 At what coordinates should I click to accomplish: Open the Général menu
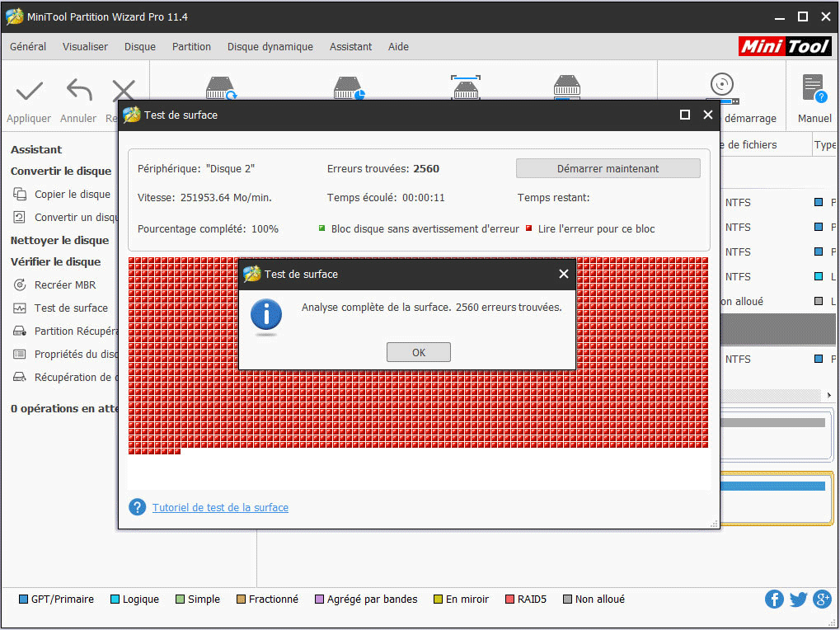[x=28, y=47]
